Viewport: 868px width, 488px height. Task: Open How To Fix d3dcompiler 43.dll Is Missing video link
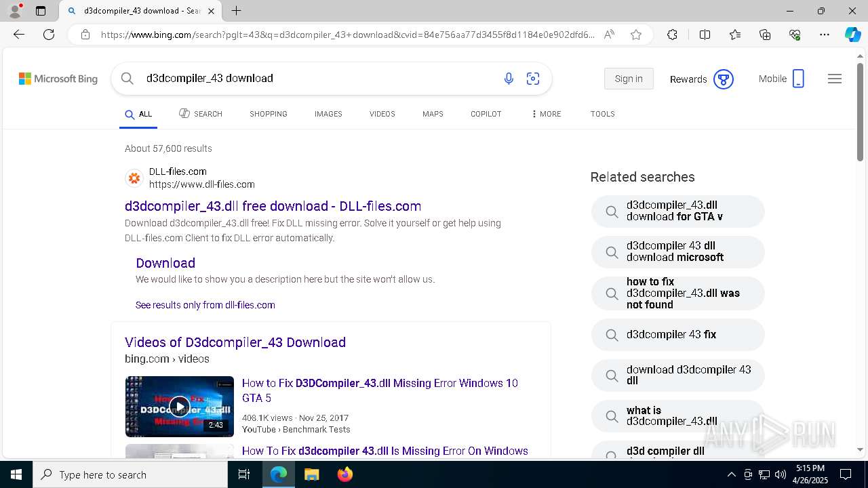(385, 451)
